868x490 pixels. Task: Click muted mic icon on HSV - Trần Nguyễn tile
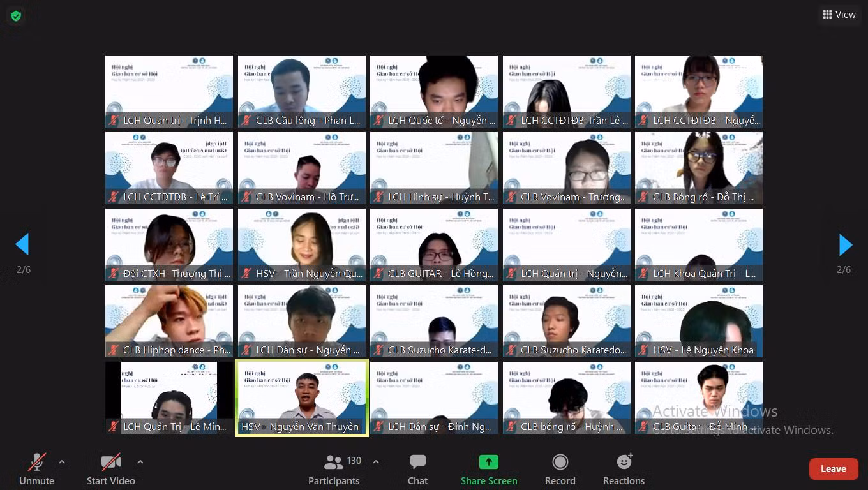[x=247, y=274]
